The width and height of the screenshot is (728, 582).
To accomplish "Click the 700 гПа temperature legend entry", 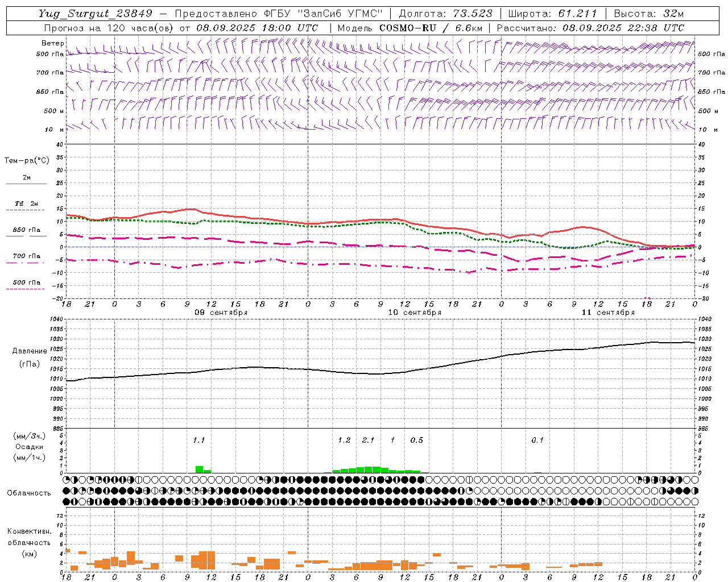I will (x=27, y=256).
